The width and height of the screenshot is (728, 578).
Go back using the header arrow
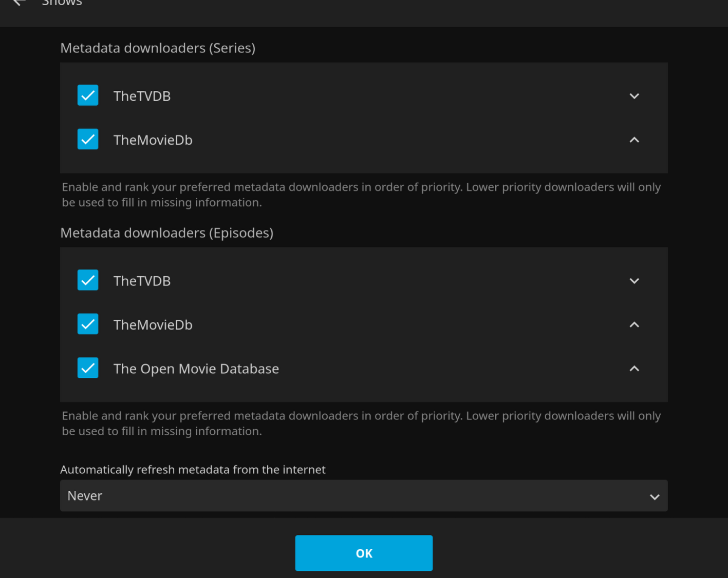(19, 2)
